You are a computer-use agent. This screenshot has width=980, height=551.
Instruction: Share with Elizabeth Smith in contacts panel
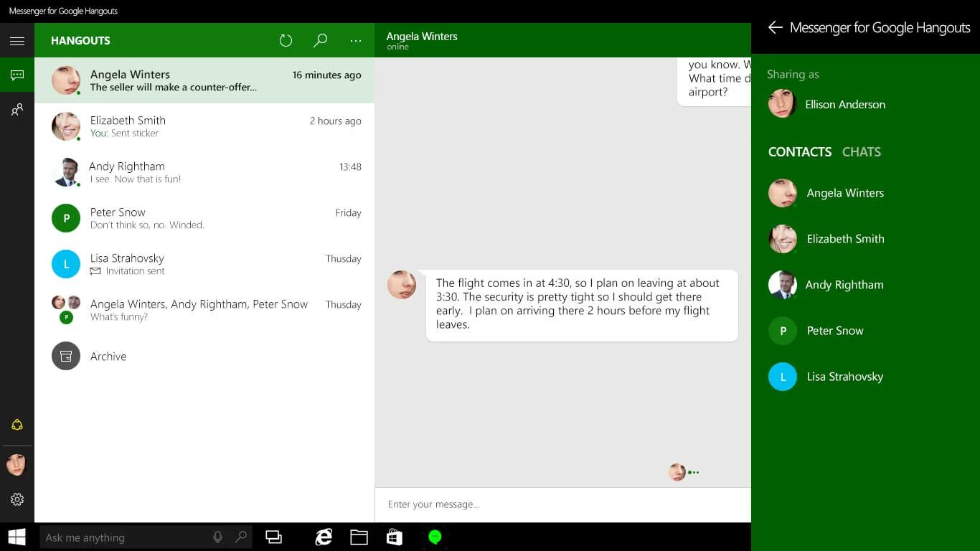tap(865, 239)
